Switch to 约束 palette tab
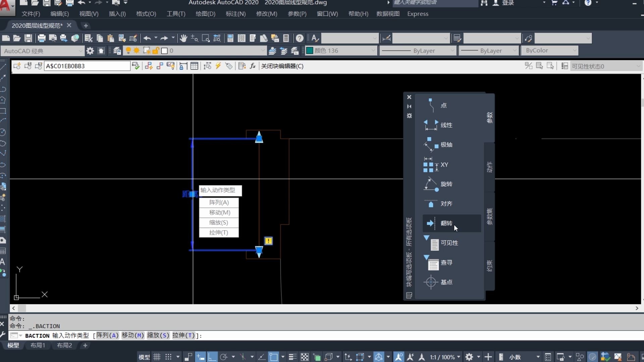Viewport: 644px width, 362px height. pyautogui.click(x=489, y=265)
